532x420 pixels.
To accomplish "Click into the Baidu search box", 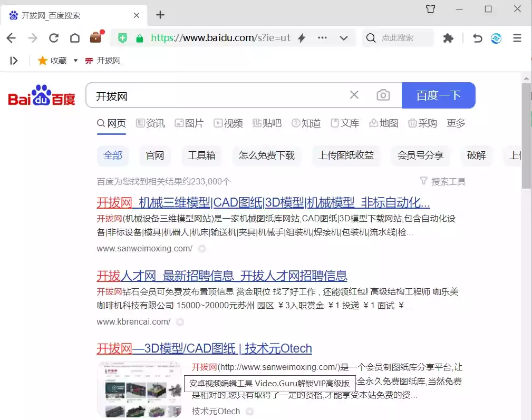I will [217, 96].
